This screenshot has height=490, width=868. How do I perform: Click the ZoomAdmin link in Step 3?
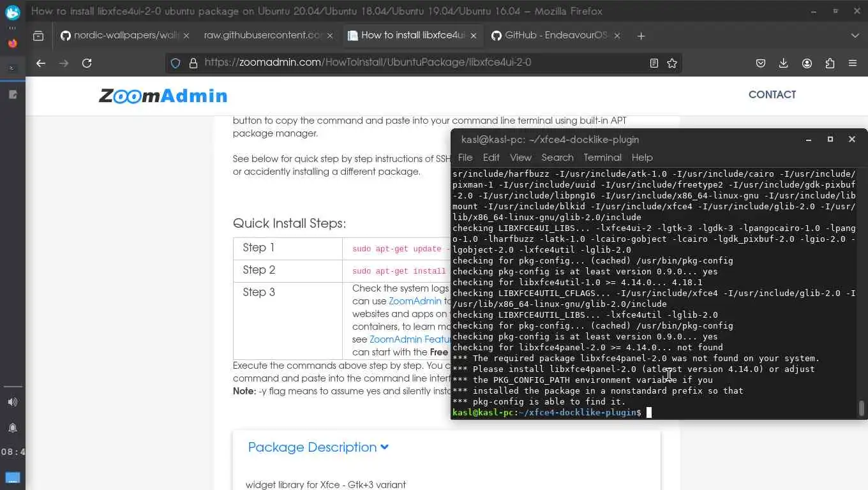[x=415, y=301]
